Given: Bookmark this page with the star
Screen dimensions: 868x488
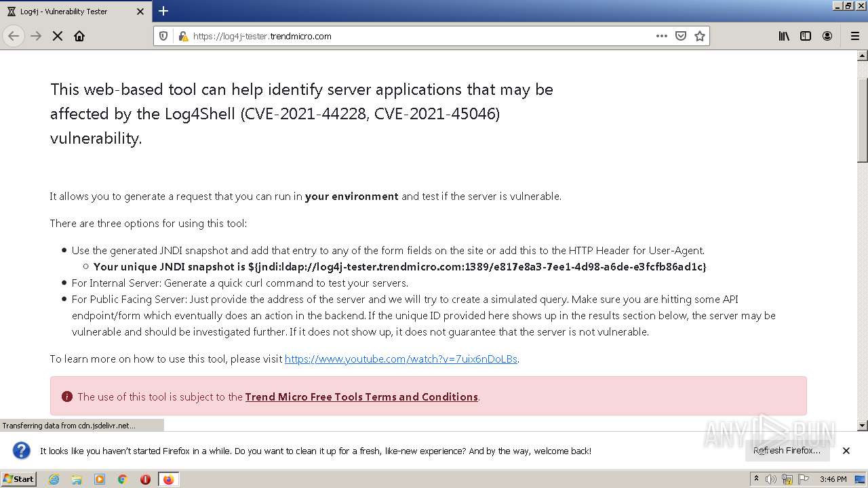Looking at the screenshot, I should (700, 36).
